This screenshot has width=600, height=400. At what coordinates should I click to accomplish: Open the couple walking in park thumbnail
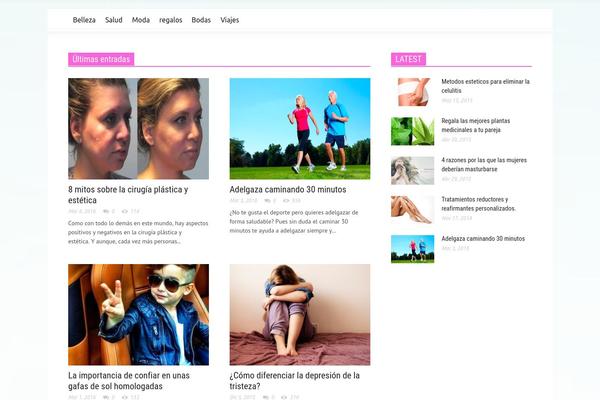pyautogui.click(x=300, y=129)
